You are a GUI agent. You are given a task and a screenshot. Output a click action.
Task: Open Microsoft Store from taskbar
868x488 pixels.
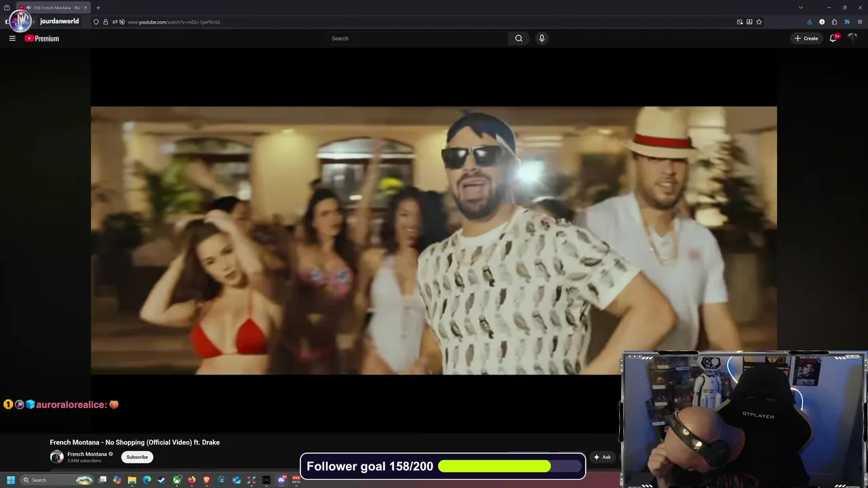[x=221, y=480]
